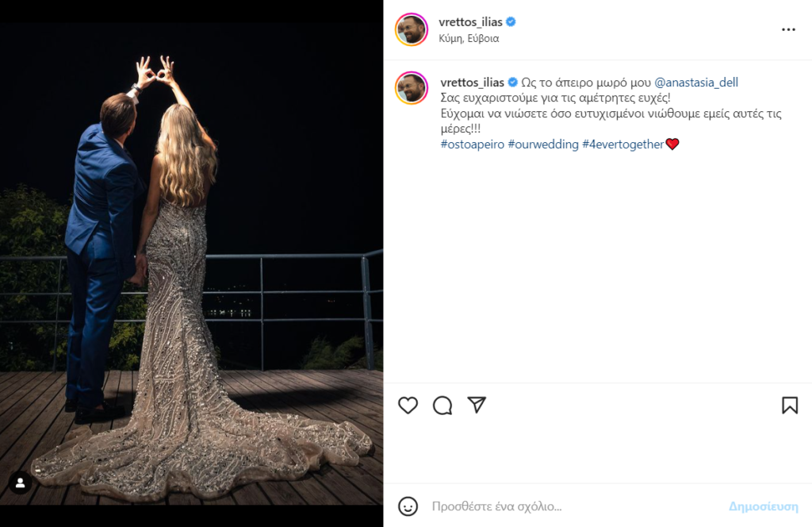Open emoji picker in comment box
Screen dimensions: 812x527
coord(408,506)
